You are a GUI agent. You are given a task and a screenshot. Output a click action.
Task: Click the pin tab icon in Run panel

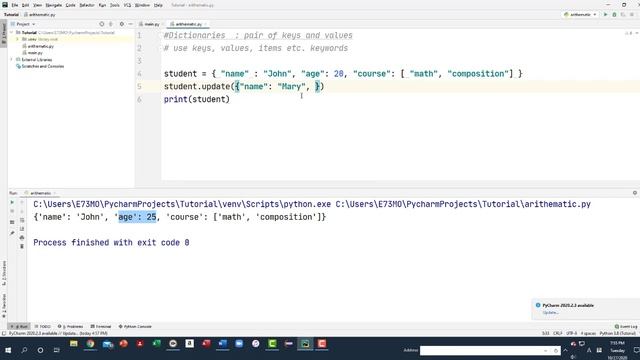pos(12,233)
